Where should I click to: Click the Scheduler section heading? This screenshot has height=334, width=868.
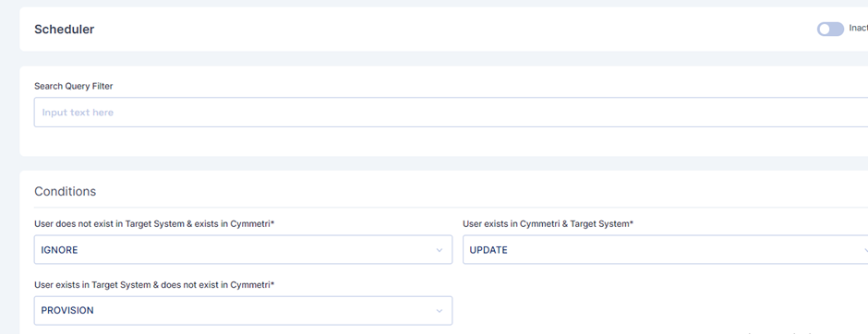[65, 30]
